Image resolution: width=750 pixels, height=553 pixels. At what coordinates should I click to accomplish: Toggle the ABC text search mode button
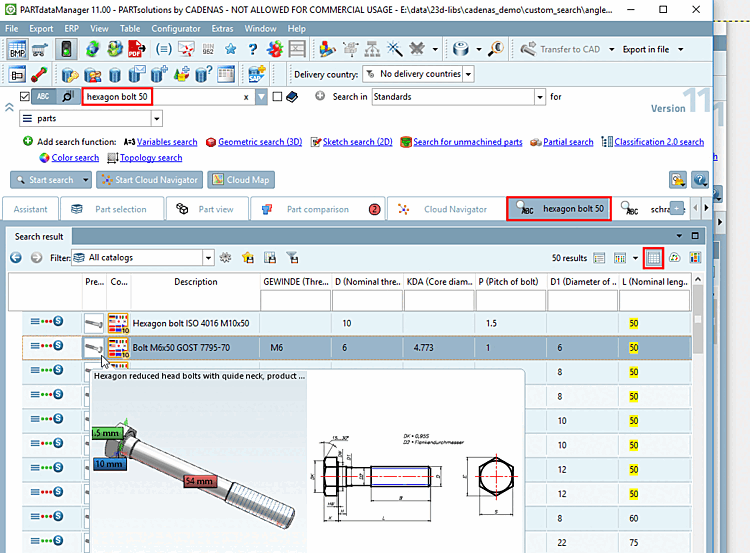click(44, 97)
